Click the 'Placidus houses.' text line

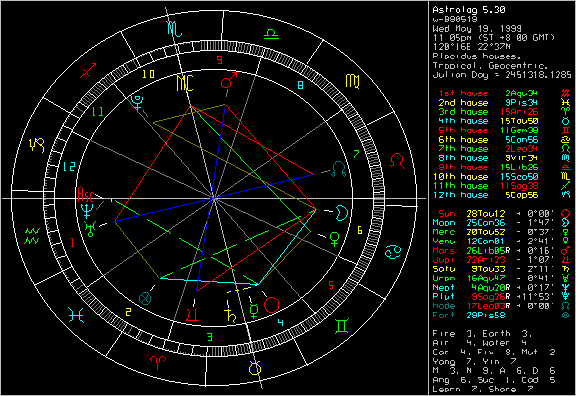[476, 56]
